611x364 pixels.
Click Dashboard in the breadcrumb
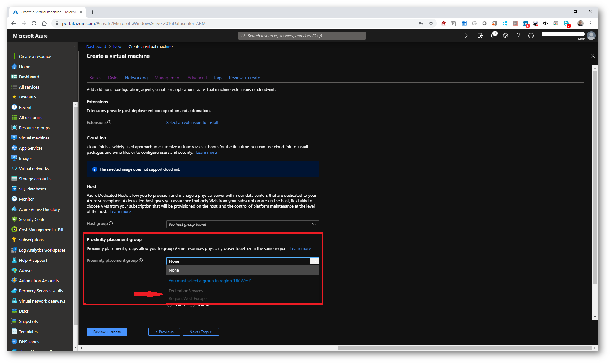pos(96,46)
